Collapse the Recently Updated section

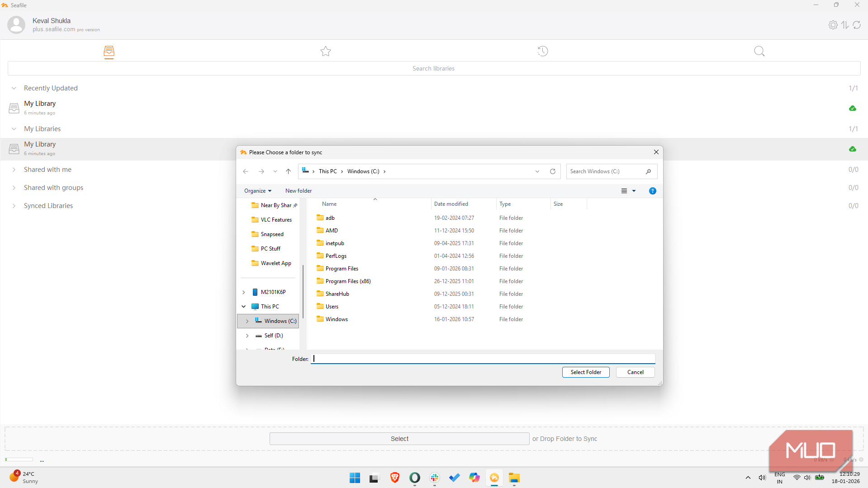[x=14, y=88]
